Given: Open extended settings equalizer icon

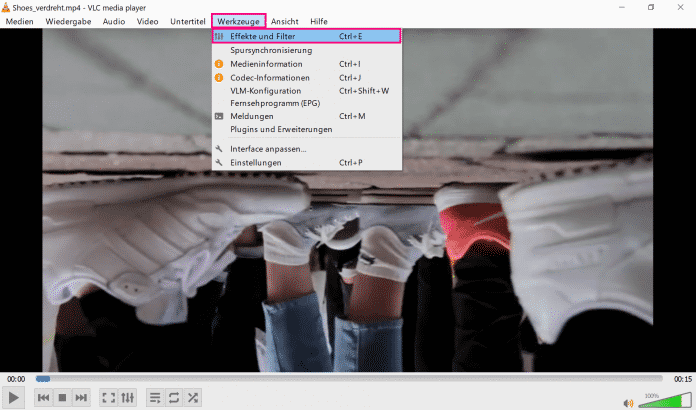Looking at the screenshot, I should pos(128,398).
